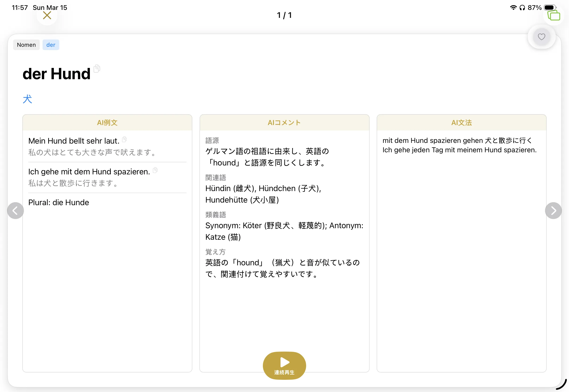
Task: Select the Nomen tag
Action: 26,45
